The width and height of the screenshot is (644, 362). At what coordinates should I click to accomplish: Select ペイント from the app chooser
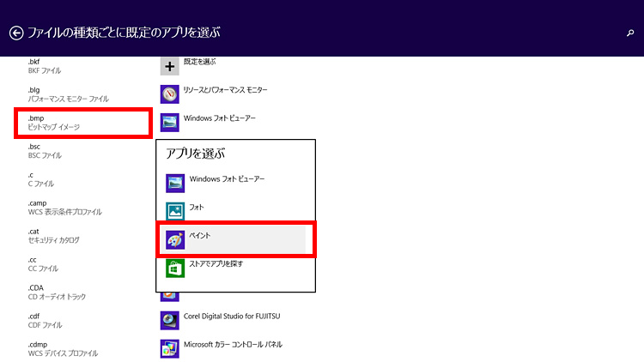[x=200, y=235]
